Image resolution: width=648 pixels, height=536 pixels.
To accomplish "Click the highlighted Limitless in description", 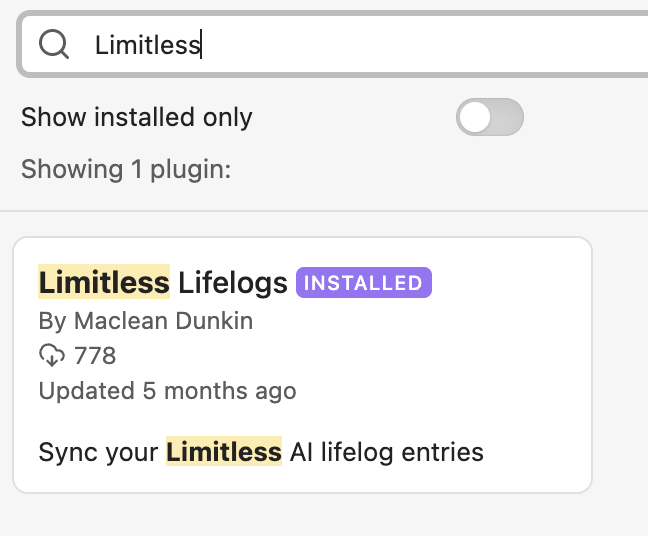I will 224,452.
